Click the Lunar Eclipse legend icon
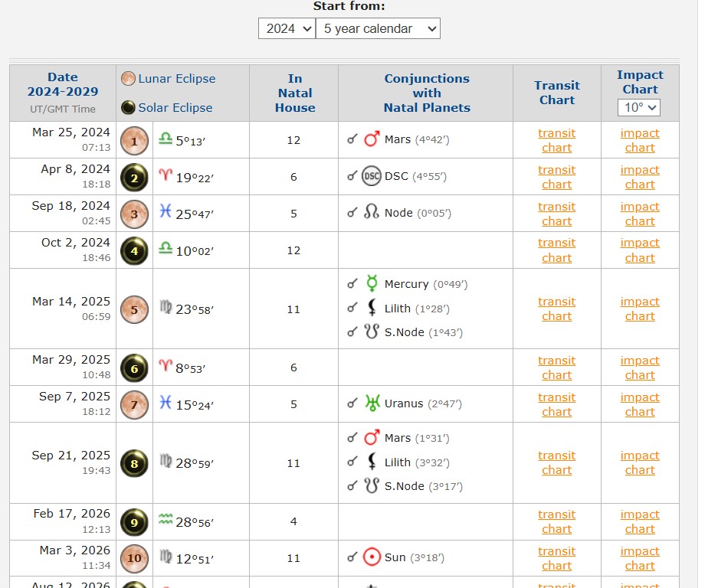 (x=128, y=78)
